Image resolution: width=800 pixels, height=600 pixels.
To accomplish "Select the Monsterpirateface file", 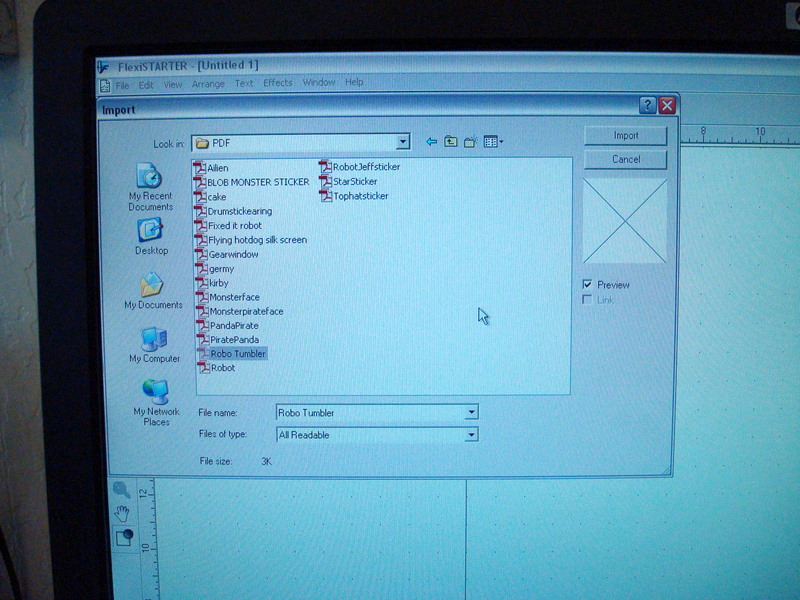I will click(240, 311).
